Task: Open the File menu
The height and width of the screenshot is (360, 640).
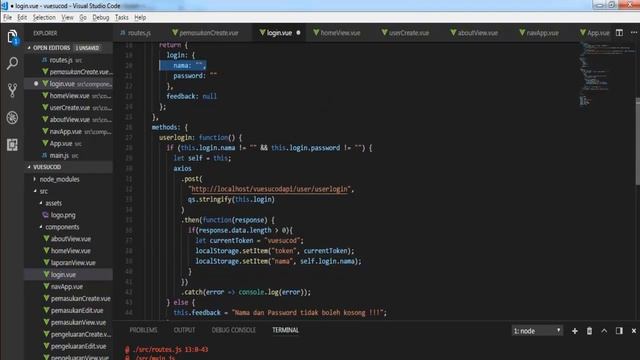Action: coord(7,18)
